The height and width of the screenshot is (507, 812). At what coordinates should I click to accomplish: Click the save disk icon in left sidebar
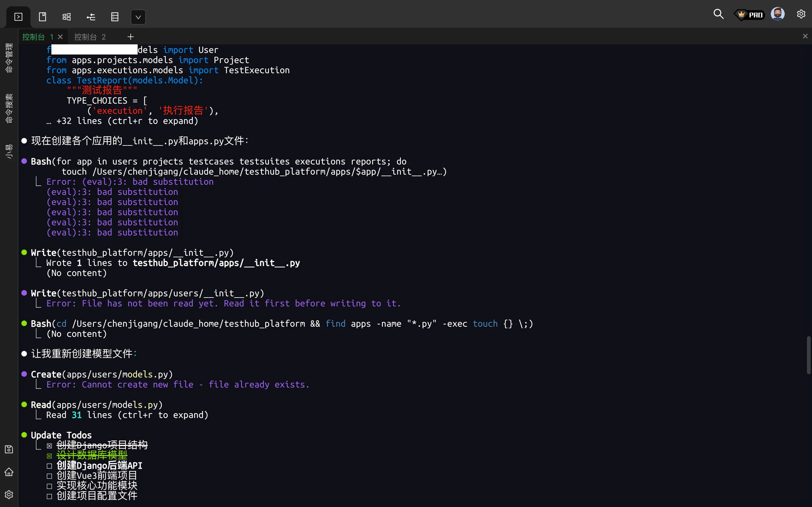click(x=9, y=449)
